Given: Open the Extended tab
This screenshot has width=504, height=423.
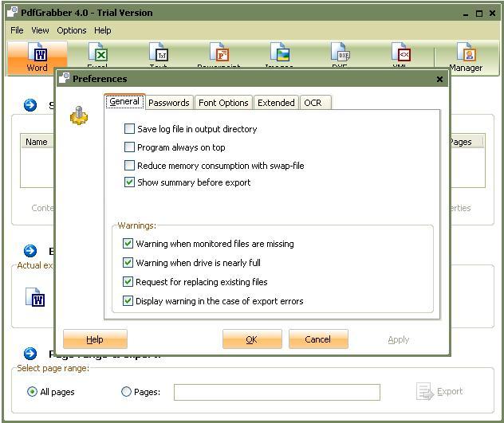Looking at the screenshot, I should coord(276,103).
